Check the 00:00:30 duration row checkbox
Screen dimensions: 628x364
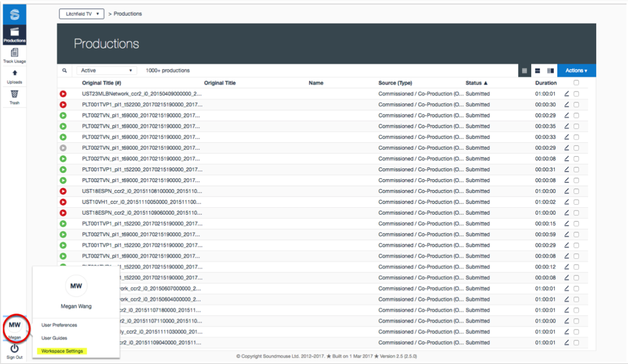(576, 104)
